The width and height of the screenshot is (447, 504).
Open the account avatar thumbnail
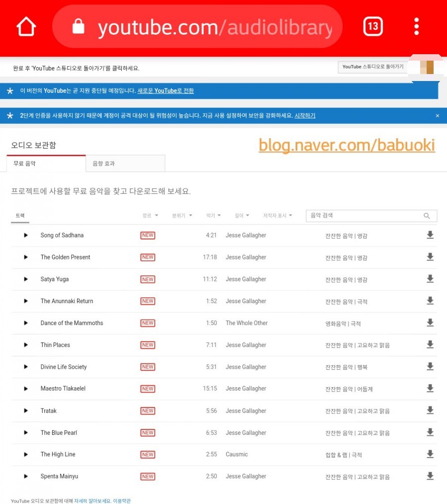coord(427,68)
